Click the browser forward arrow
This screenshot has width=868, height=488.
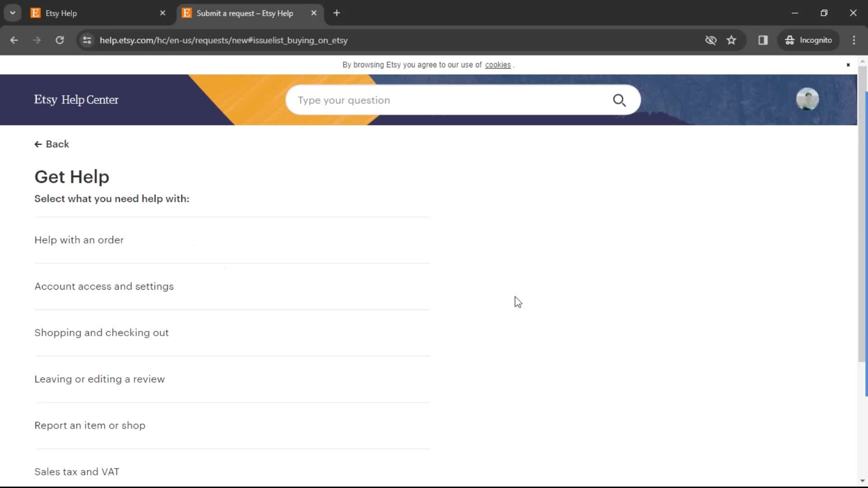click(37, 40)
